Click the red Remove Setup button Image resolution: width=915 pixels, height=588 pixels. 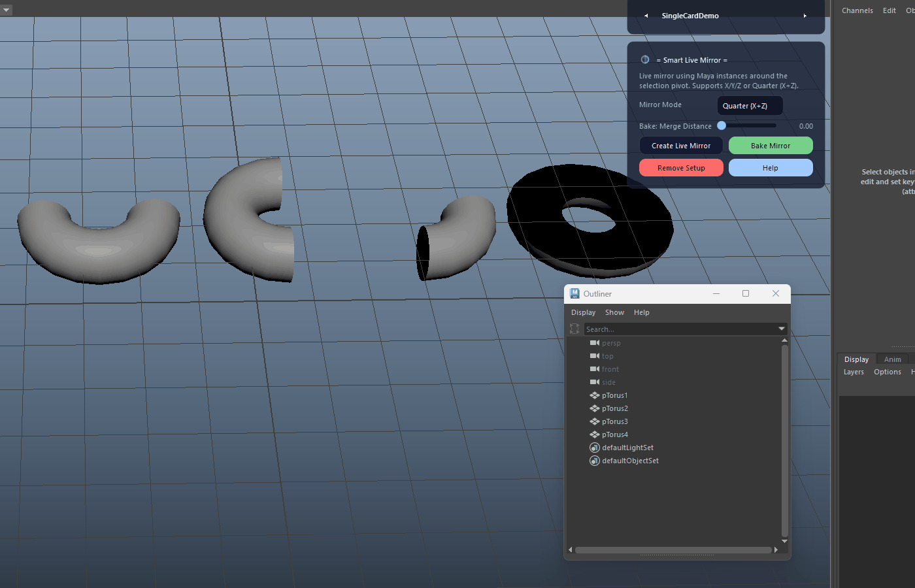coord(681,168)
